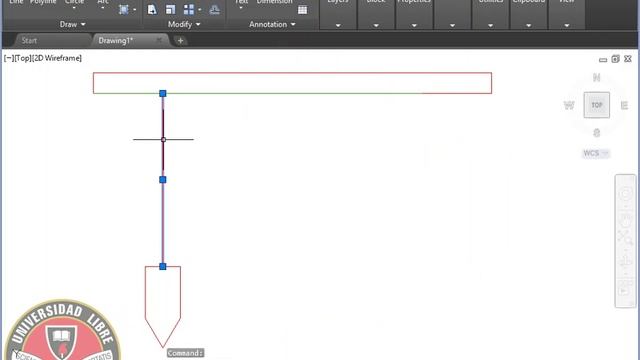Click middle blue grip of selected line
640x360 pixels.
coord(163,180)
